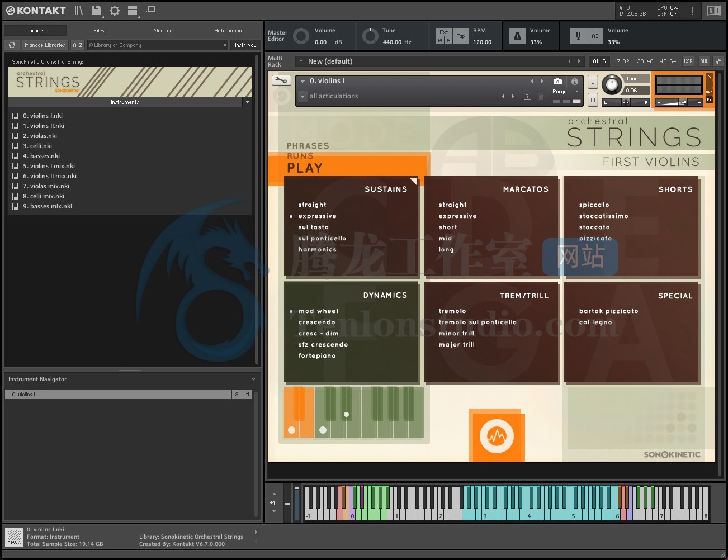Viewport: 728px width, 560px height.
Task: Click the orange Sonokinetic waveform logo
Action: click(497, 436)
